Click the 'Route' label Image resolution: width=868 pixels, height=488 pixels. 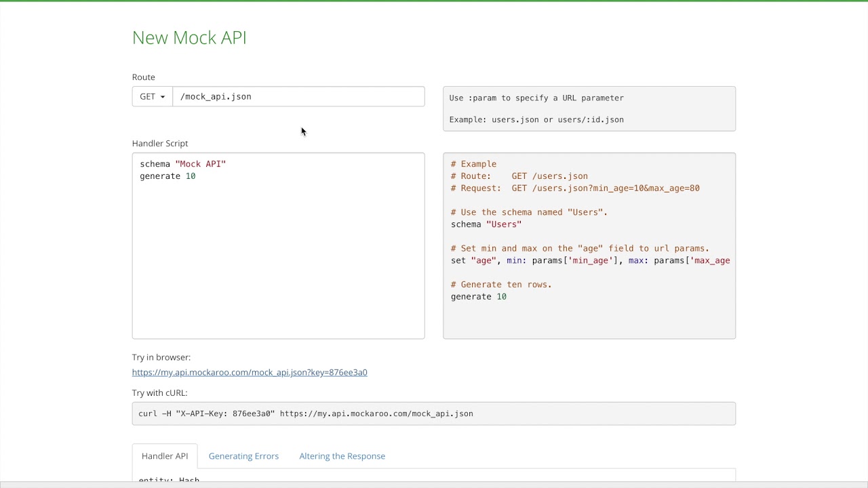pyautogui.click(x=144, y=77)
